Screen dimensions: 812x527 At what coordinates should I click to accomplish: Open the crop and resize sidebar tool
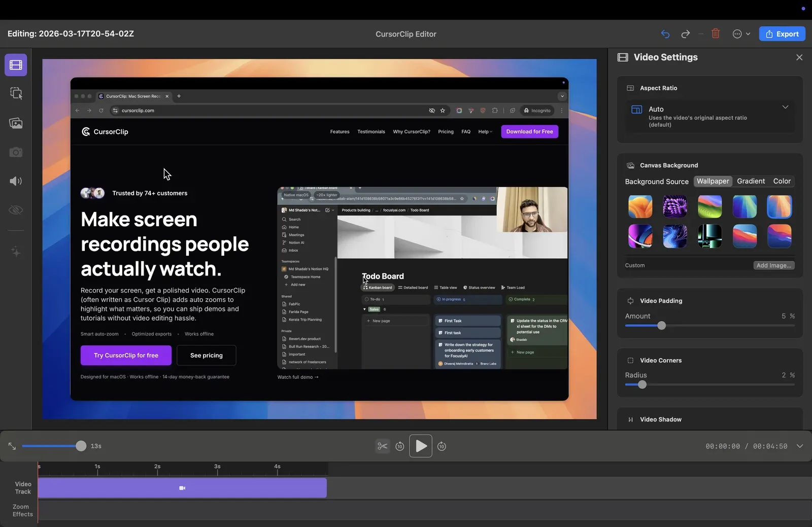(x=16, y=93)
